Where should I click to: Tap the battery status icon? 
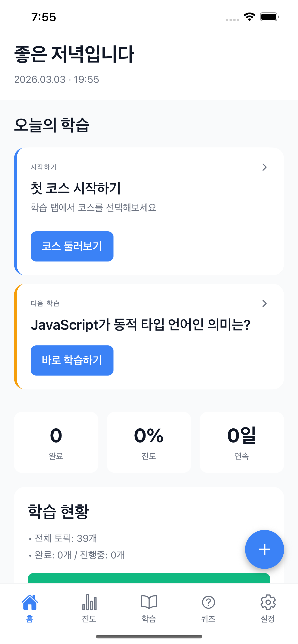point(269,17)
